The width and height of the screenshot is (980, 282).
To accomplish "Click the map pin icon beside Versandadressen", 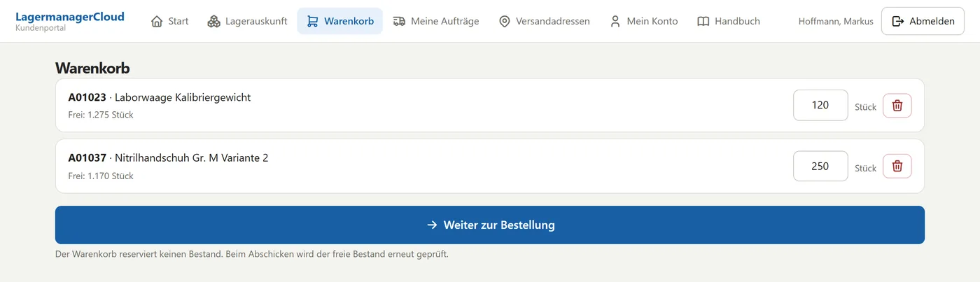I will 504,21.
